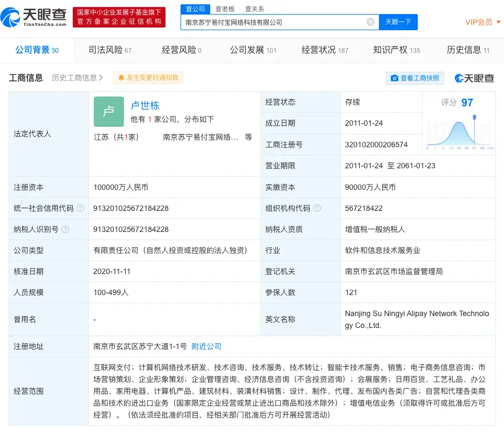Click the 卢 legal representative avatar

pos(108,112)
